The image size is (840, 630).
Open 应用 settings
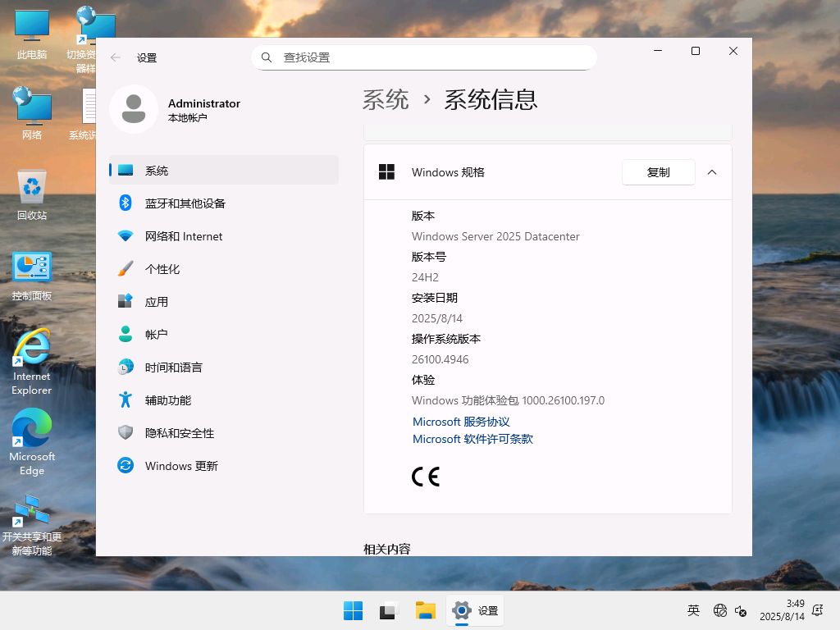click(x=224, y=302)
